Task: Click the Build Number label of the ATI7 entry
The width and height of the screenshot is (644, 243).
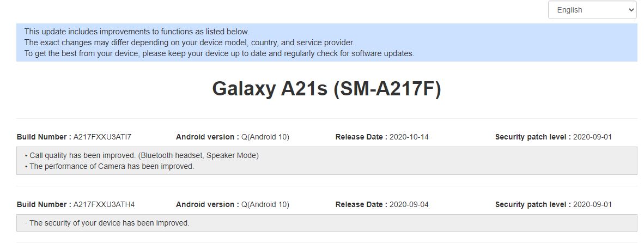Action: (44, 137)
